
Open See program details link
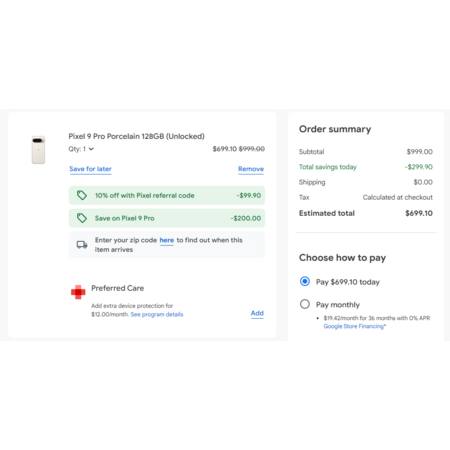point(157,314)
